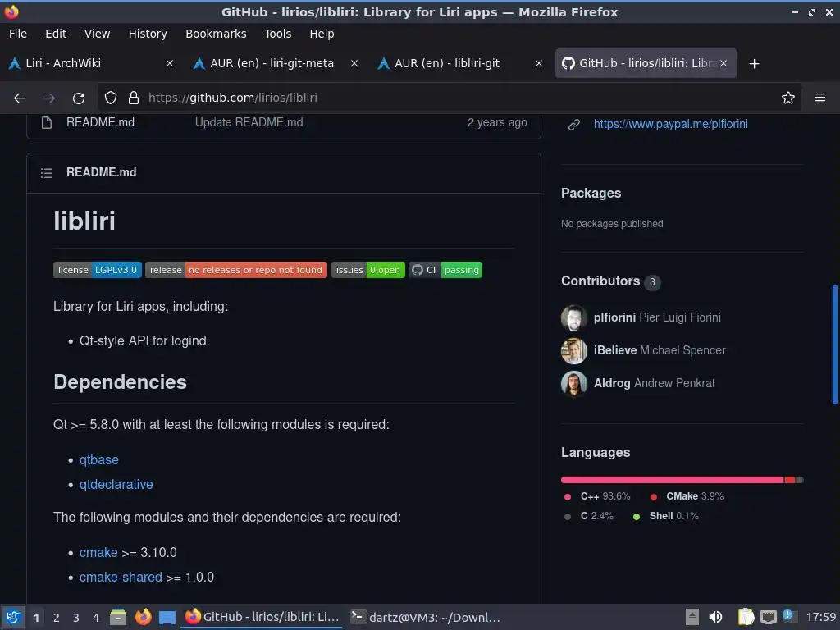Open iBelieve contributor profile name
The width and height of the screenshot is (840, 630).
615,350
